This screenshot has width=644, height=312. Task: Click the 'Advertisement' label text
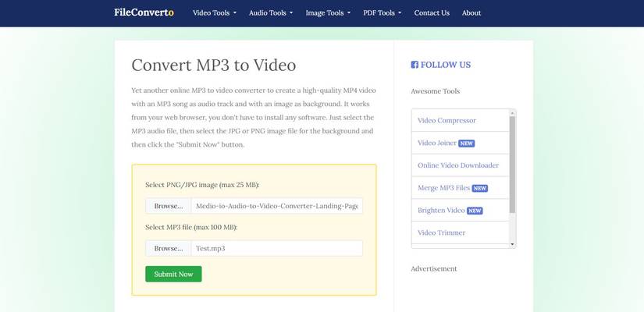[434, 268]
